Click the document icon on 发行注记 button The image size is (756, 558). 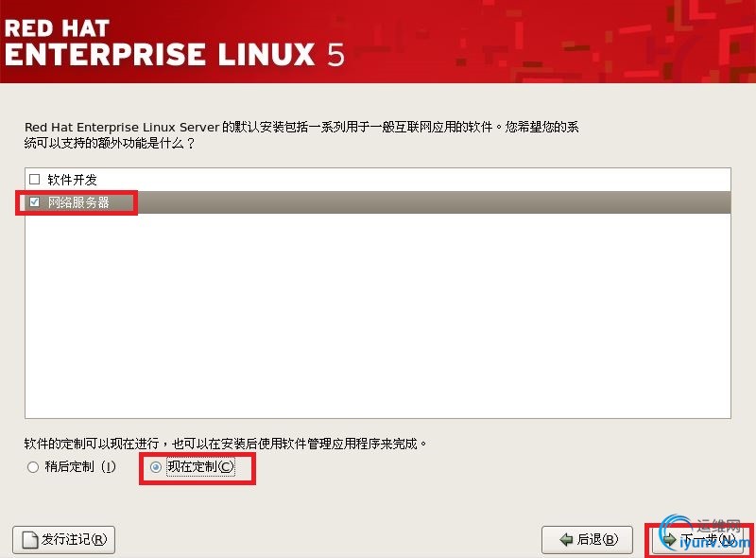(x=30, y=540)
